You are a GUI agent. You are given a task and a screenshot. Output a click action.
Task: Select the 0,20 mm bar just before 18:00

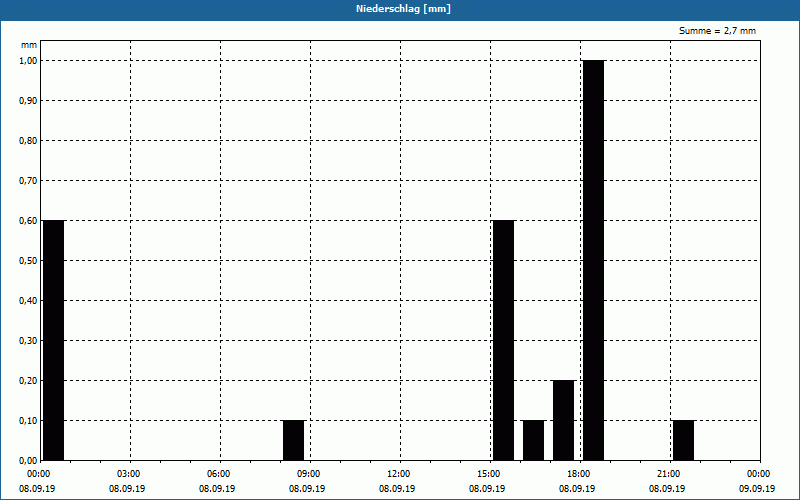[564, 420]
